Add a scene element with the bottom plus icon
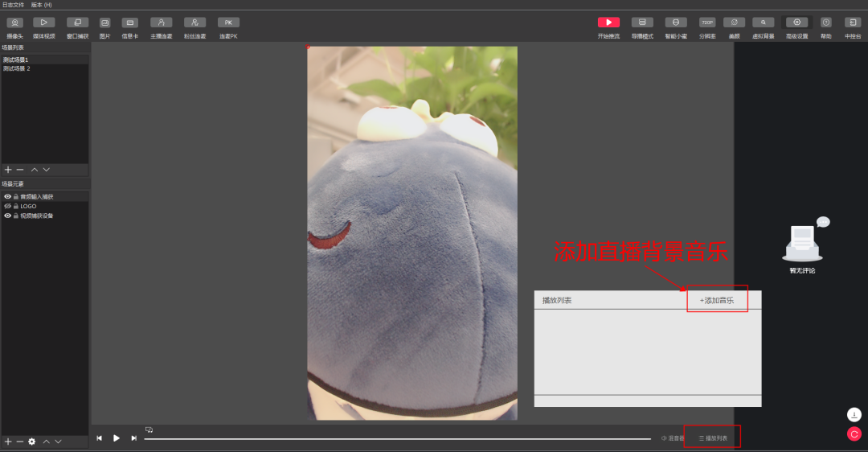The width and height of the screenshot is (868, 452). pyautogui.click(x=8, y=442)
